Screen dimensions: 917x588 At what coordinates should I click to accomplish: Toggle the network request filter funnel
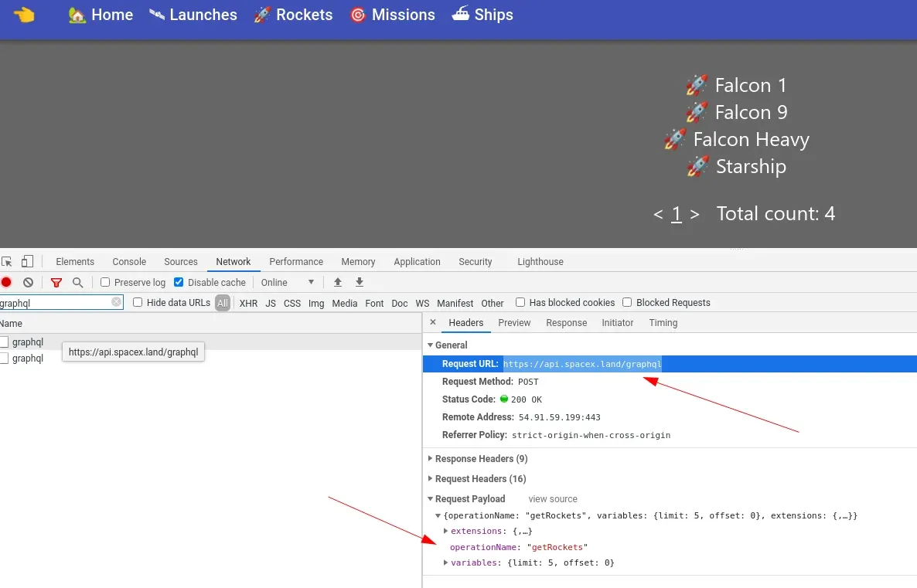56,282
